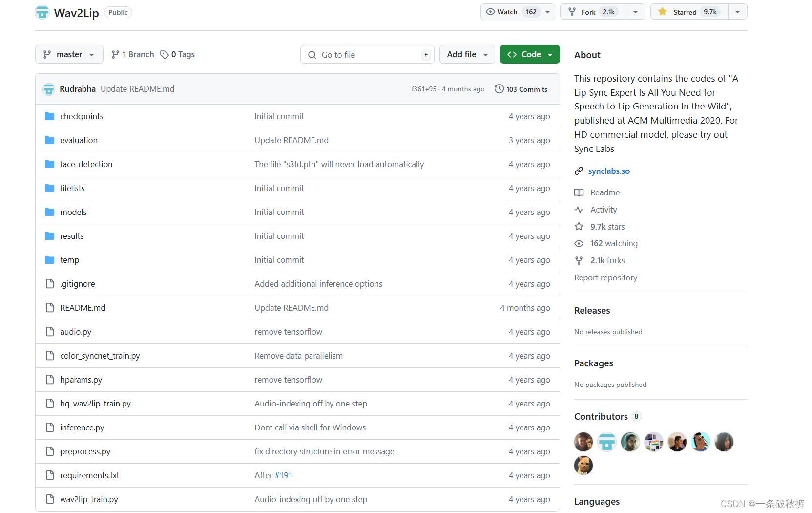View the 1 Branch link

click(133, 54)
